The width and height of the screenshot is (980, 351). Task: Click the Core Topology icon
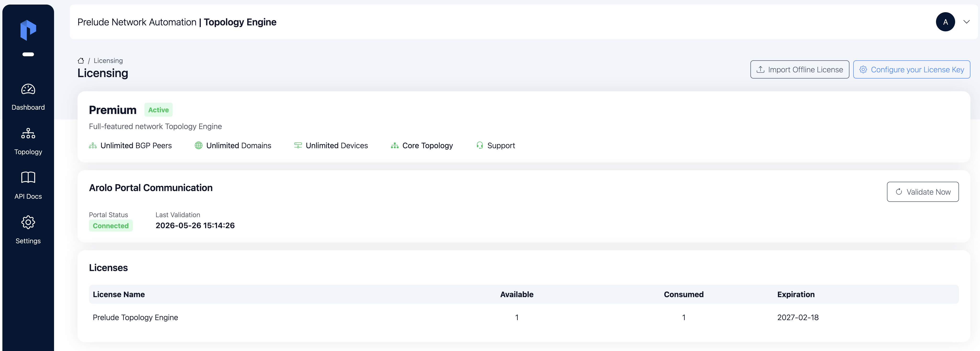coord(395,146)
